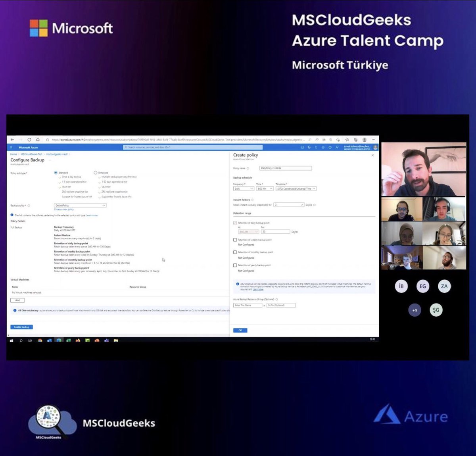Open the Azure feedback icon
476x456 pixels.
click(x=337, y=147)
